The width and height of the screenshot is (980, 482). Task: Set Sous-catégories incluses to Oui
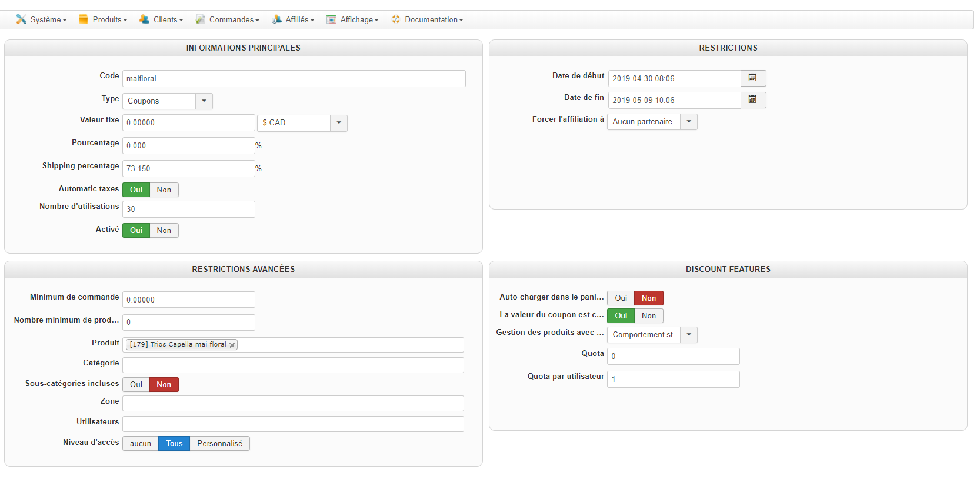click(x=136, y=384)
